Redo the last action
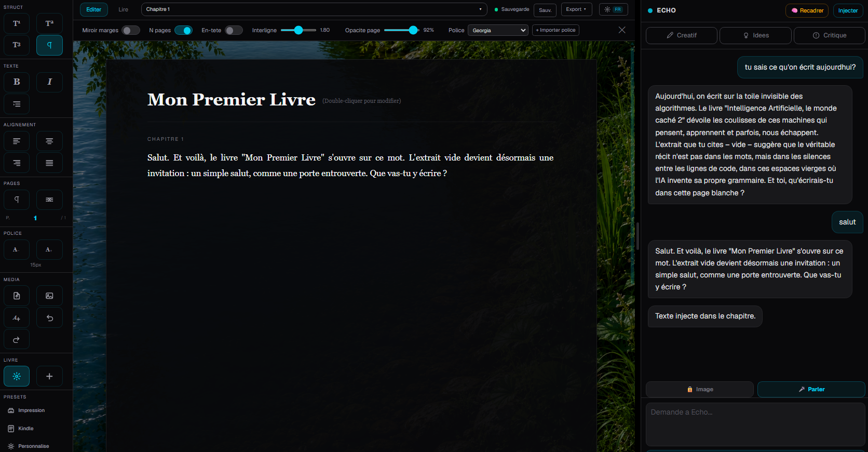 (x=17, y=339)
